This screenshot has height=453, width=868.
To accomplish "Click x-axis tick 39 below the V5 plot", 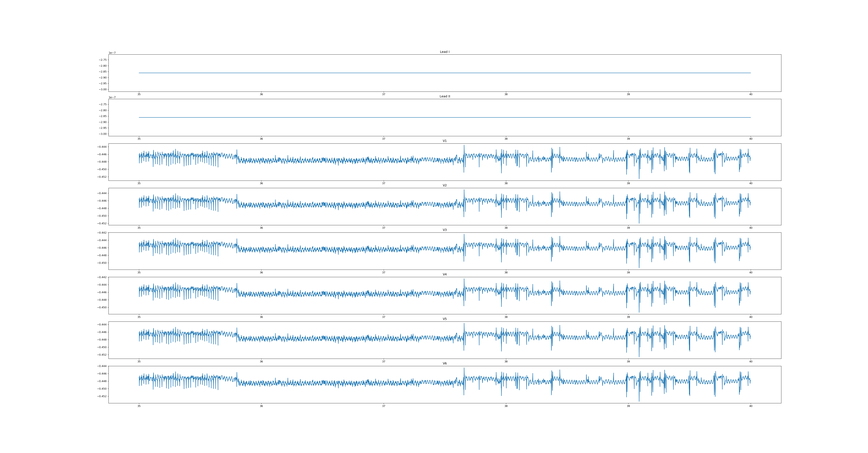I will (628, 362).
